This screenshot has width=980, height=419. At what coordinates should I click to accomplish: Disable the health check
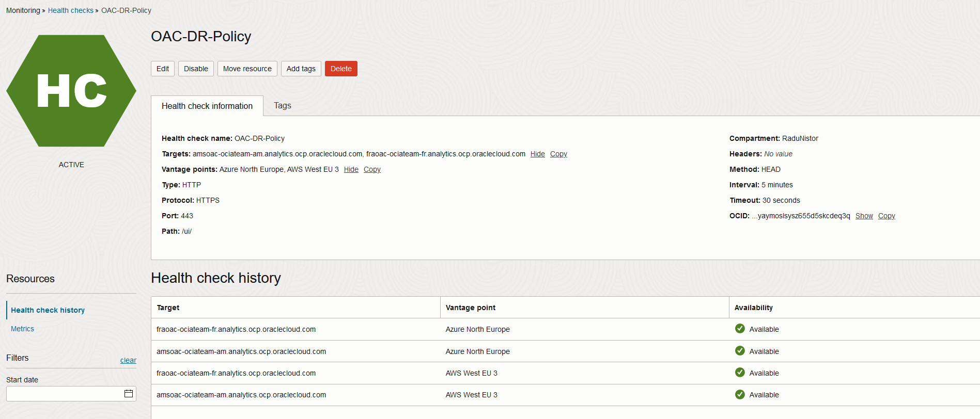point(196,69)
